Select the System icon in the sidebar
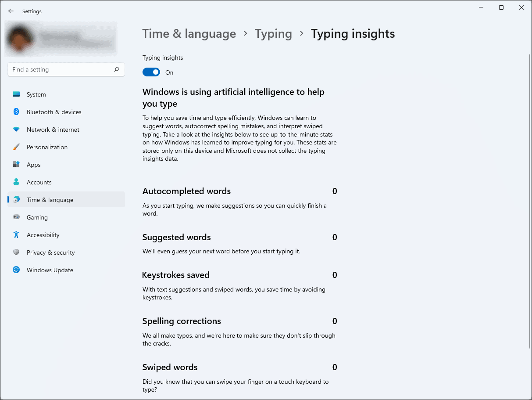This screenshot has width=532, height=400. click(16, 94)
